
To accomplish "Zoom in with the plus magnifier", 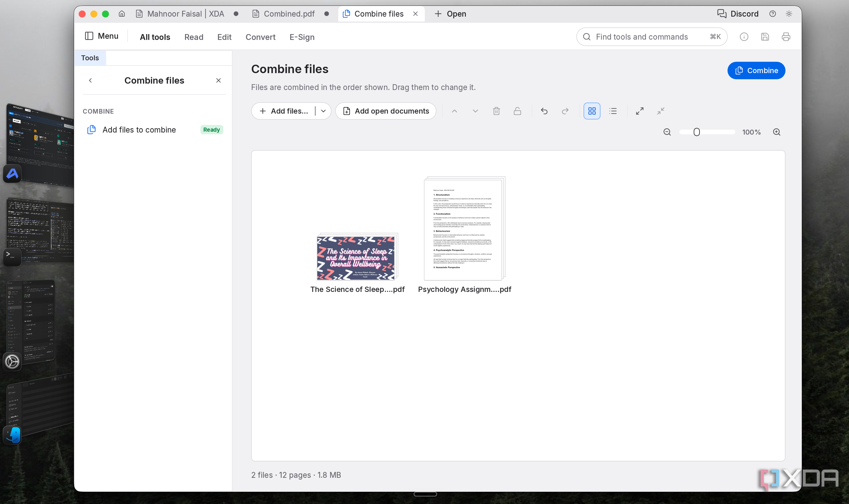I will click(x=777, y=132).
